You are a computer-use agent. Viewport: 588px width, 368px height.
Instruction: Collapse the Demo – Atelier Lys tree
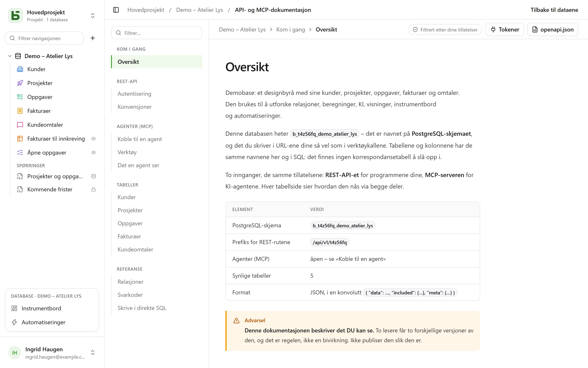tap(10, 56)
